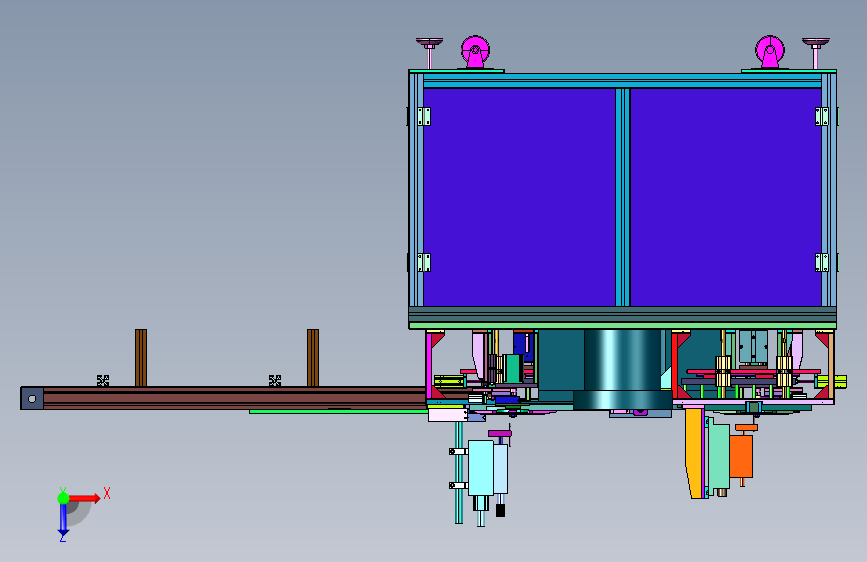Click the red X axis arrow on the triad
Viewport: 867px width, 562px height.
[x=84, y=498]
